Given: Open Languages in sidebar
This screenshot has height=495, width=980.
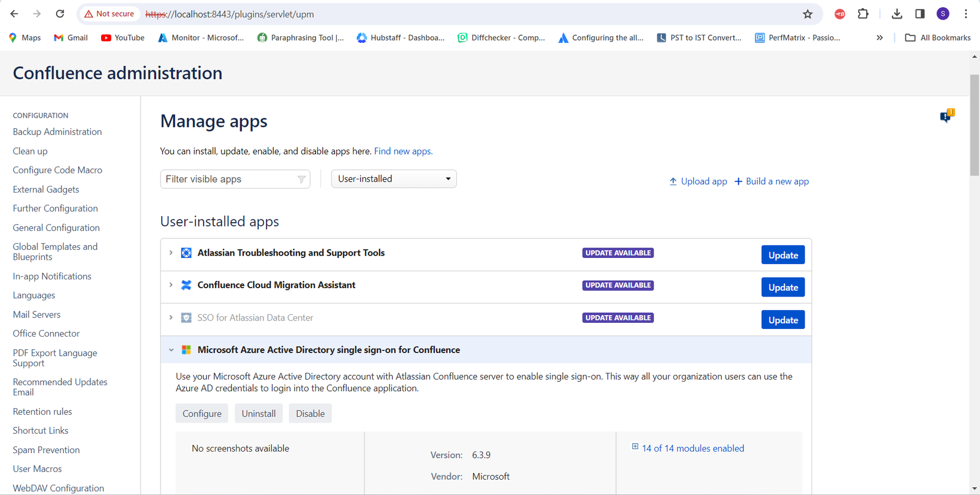Looking at the screenshot, I should click(x=34, y=295).
